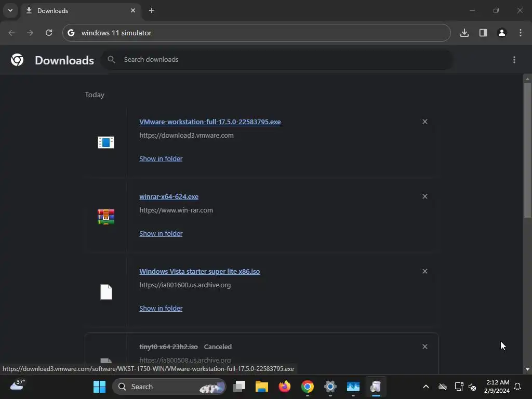
Task: Click the Today date heading
Action: [95, 95]
